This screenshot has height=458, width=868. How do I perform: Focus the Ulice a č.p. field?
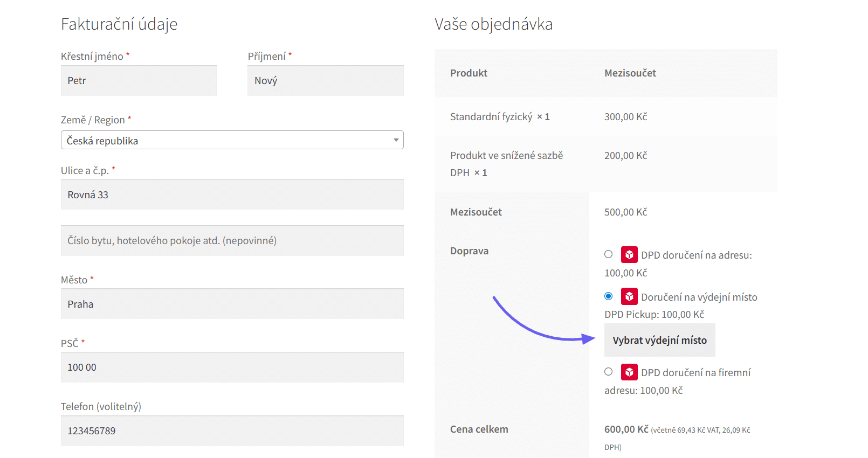point(232,195)
